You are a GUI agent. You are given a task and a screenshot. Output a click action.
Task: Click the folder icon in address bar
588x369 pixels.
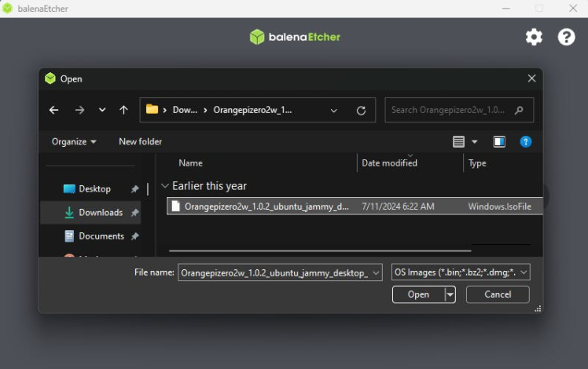[152, 109]
